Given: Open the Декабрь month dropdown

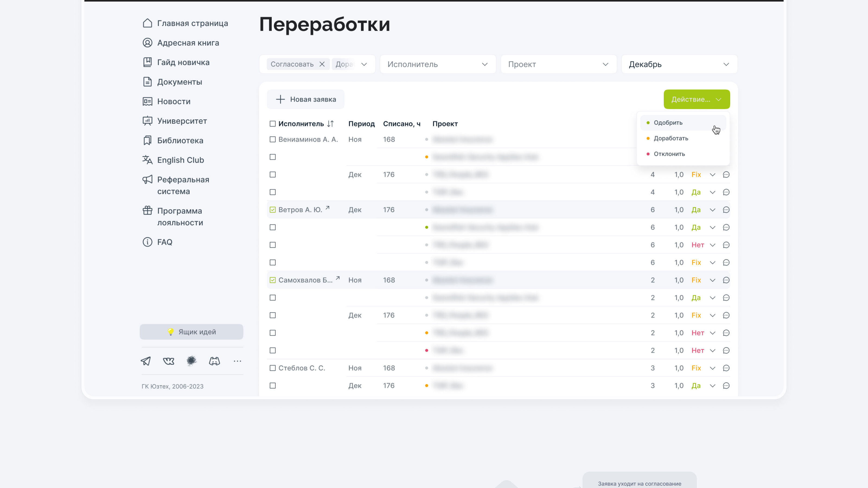Looking at the screenshot, I should (x=679, y=64).
